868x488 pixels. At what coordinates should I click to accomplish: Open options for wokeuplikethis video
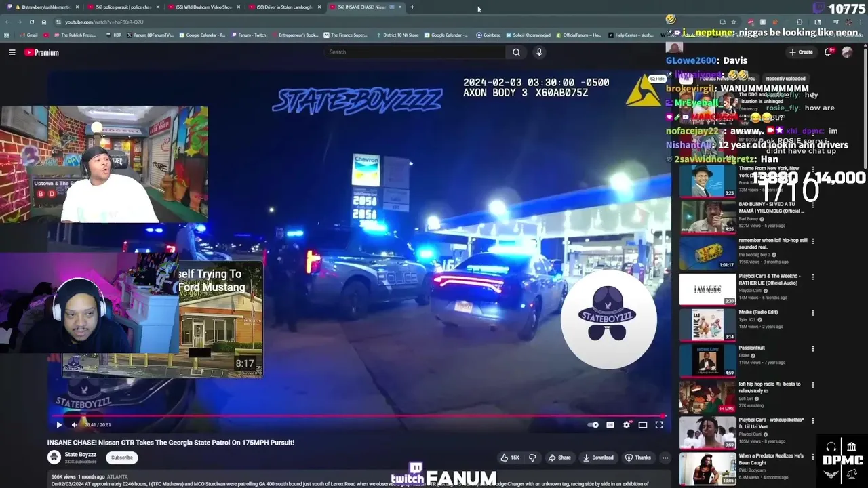coord(812,420)
